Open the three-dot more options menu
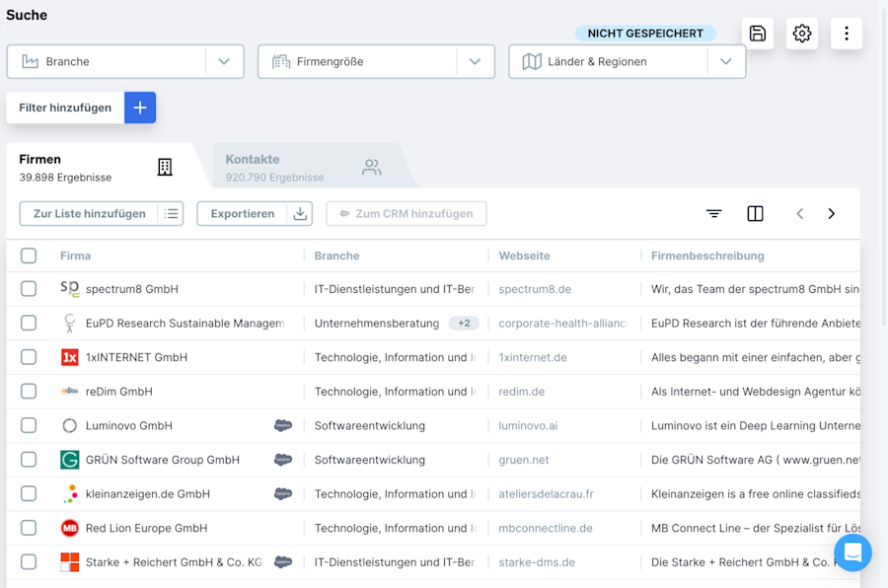This screenshot has width=888, height=588. pos(847,34)
